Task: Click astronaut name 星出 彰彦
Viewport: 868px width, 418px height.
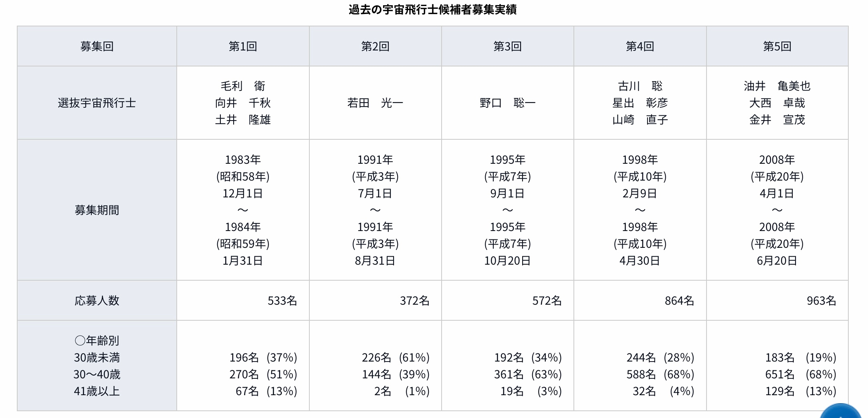Action: coord(640,103)
